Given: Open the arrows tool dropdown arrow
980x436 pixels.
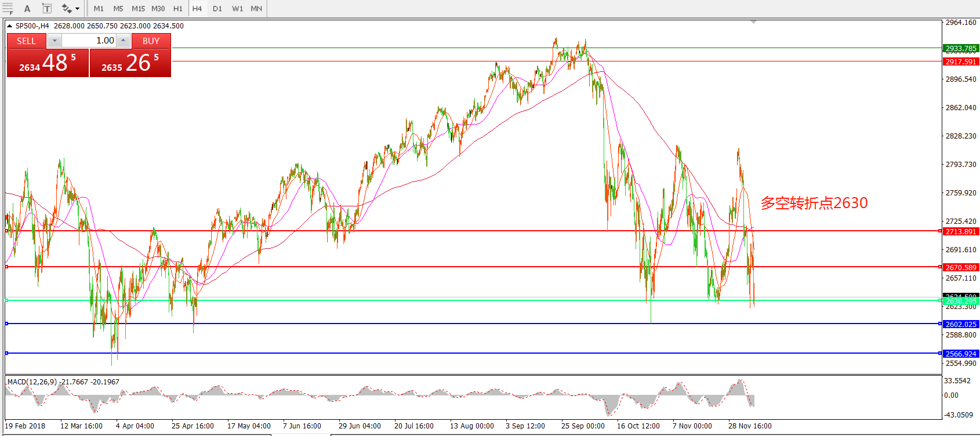Looking at the screenshot, I should (78, 9).
